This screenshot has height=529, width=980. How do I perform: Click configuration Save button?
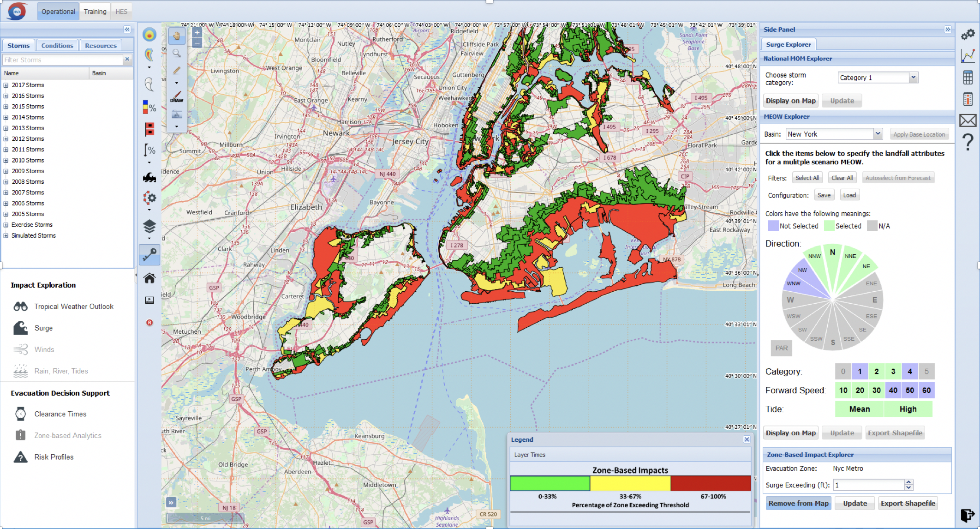(x=824, y=195)
